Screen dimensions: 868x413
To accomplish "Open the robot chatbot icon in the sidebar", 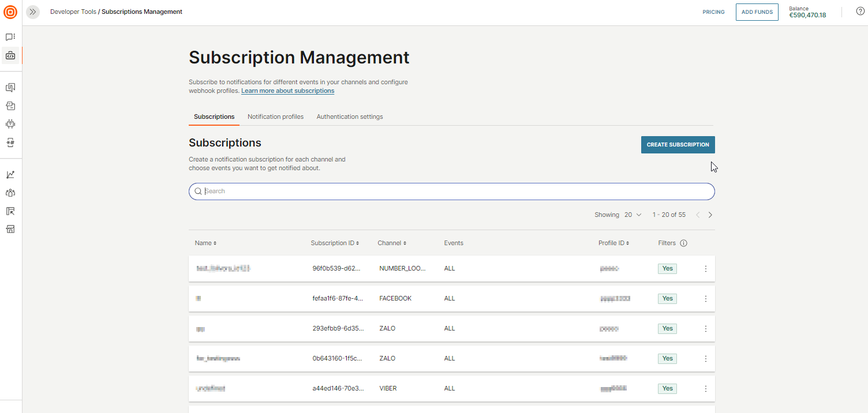I will pos(10,123).
